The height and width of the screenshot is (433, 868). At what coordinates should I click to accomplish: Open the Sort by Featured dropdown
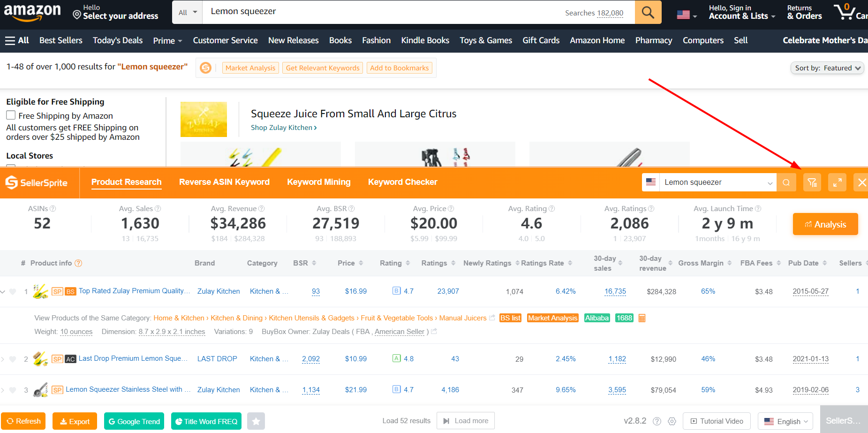pos(827,68)
